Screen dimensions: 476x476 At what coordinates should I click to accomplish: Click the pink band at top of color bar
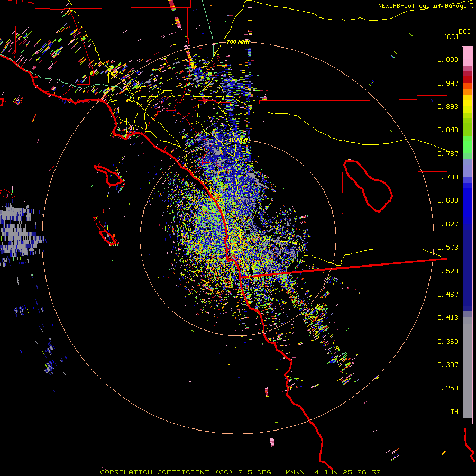pyautogui.click(x=467, y=56)
